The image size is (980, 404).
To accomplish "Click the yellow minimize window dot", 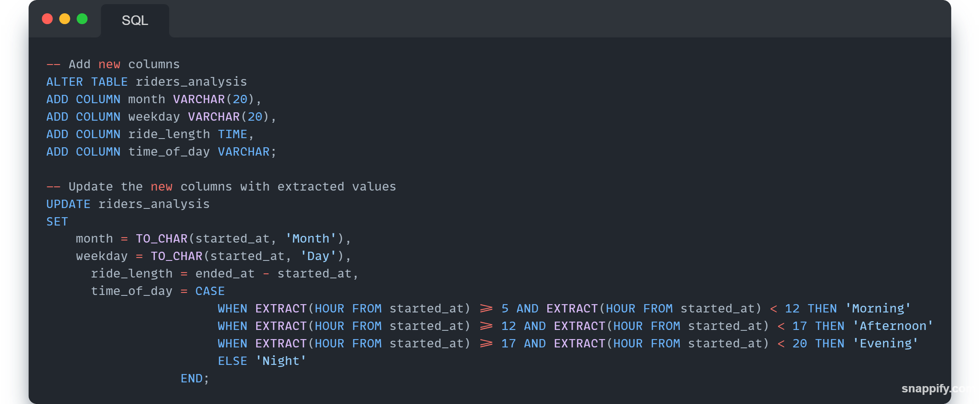I will (x=65, y=19).
